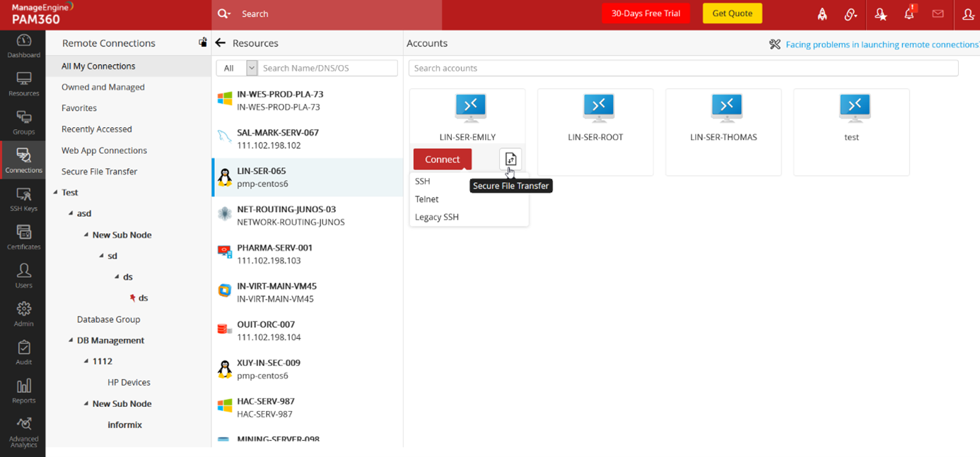
Task: Open the notifications bell icon
Action: (909, 14)
